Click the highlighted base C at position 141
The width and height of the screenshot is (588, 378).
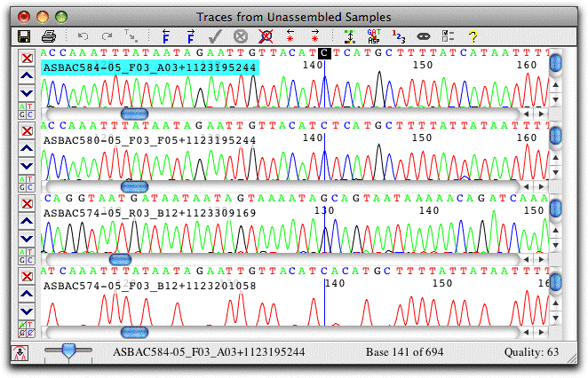coord(324,53)
